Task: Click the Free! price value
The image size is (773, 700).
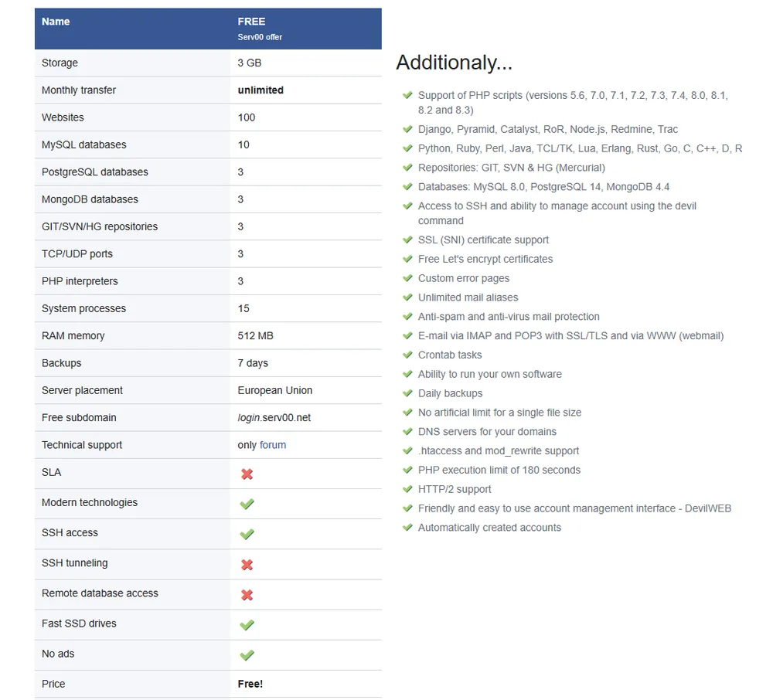Action: [x=250, y=684]
